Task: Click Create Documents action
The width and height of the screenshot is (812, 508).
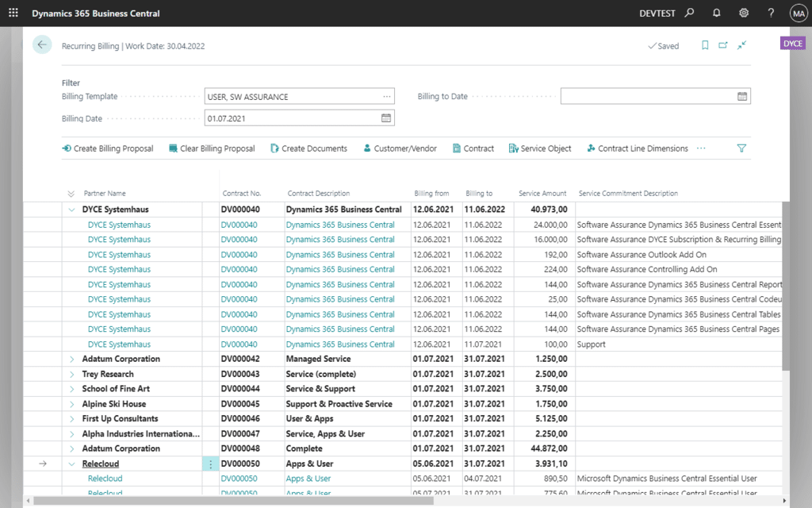Action: 308,148
